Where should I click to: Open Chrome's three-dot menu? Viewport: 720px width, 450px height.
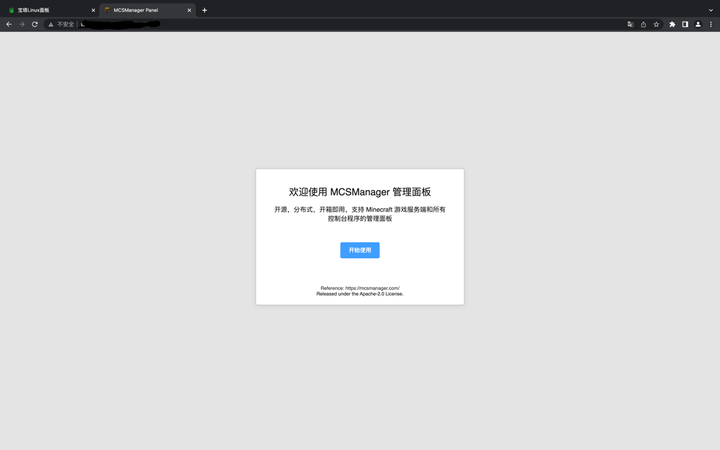tap(711, 24)
